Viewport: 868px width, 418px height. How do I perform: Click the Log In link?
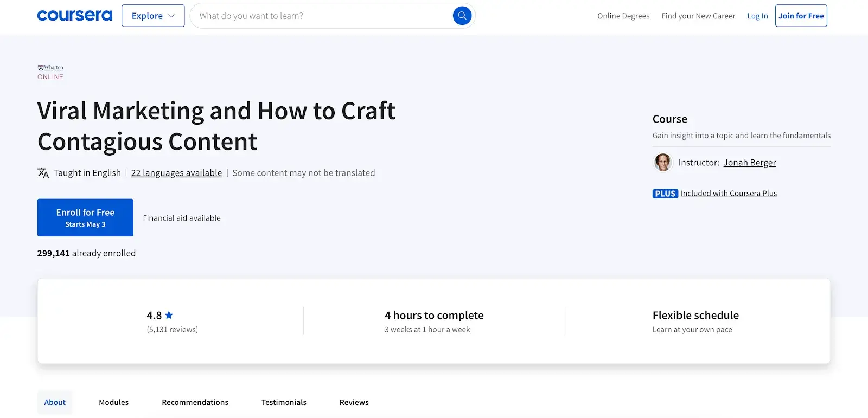pyautogui.click(x=757, y=16)
